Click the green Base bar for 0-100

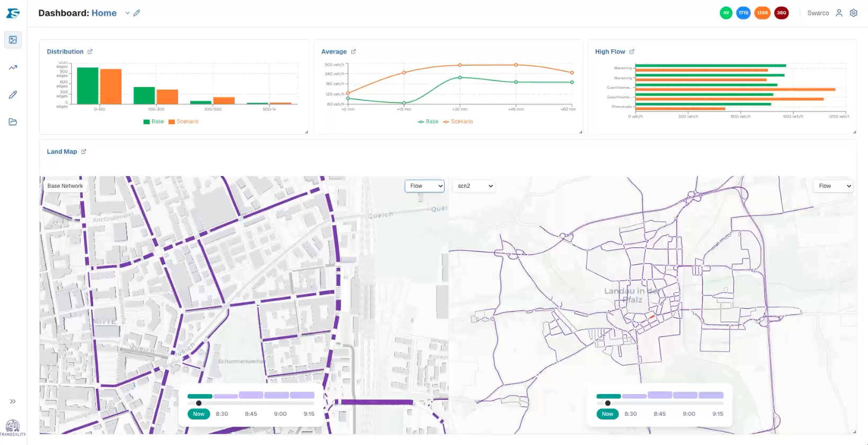coord(87,86)
